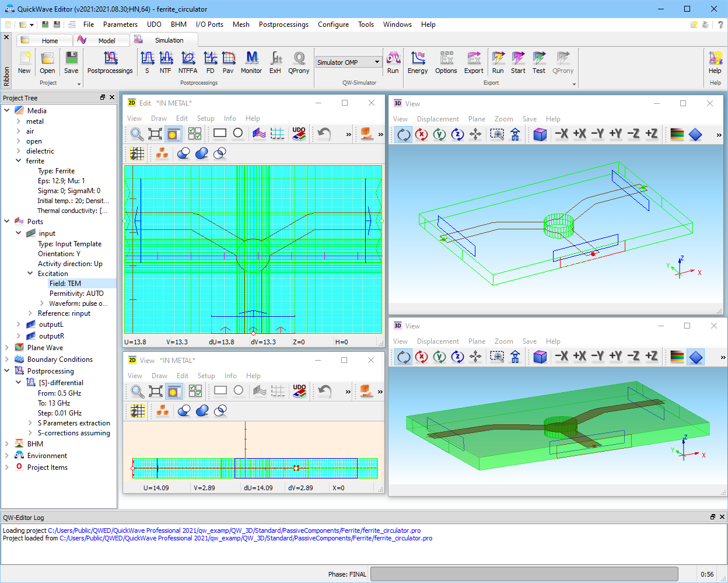
Task: Toggle the highlighted yellow-square tool in Edit window
Action: coord(173,134)
